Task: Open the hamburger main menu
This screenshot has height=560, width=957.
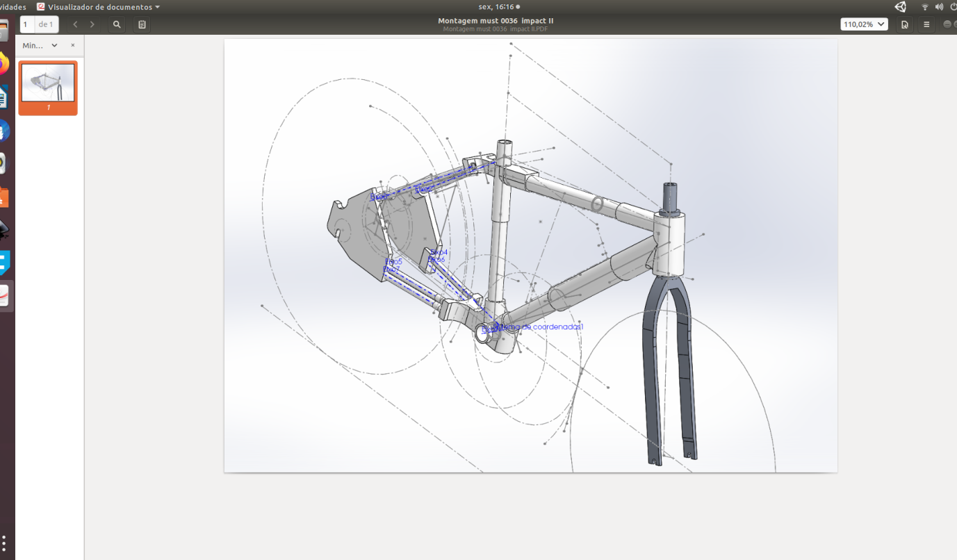Action: (926, 24)
